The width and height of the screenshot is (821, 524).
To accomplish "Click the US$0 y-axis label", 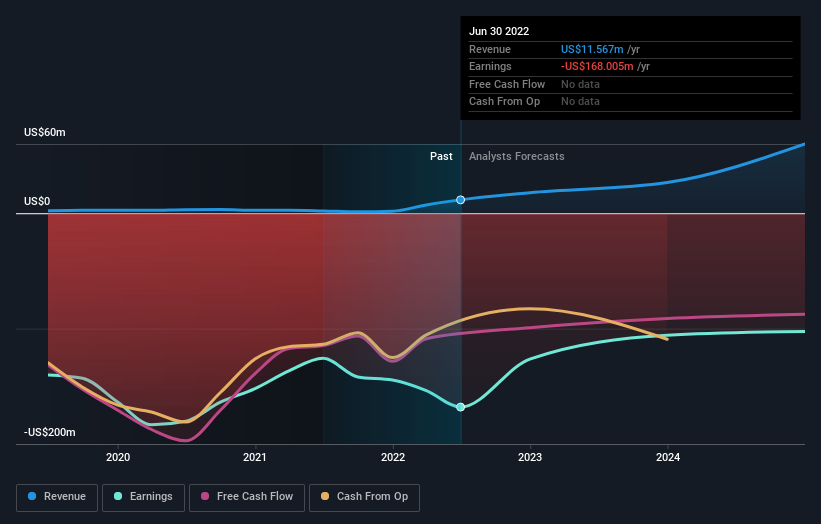I will 37,202.
